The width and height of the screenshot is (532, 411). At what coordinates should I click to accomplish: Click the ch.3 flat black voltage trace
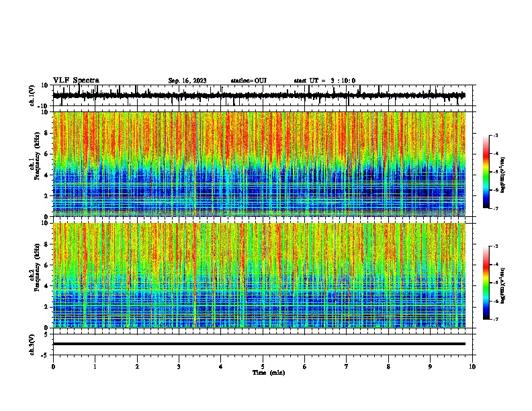[259, 344]
